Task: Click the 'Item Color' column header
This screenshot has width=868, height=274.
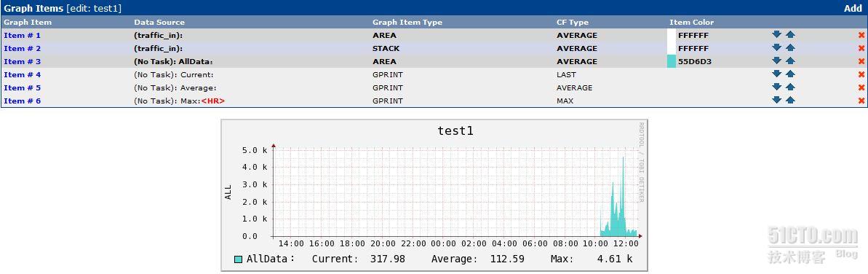Action: (691, 22)
